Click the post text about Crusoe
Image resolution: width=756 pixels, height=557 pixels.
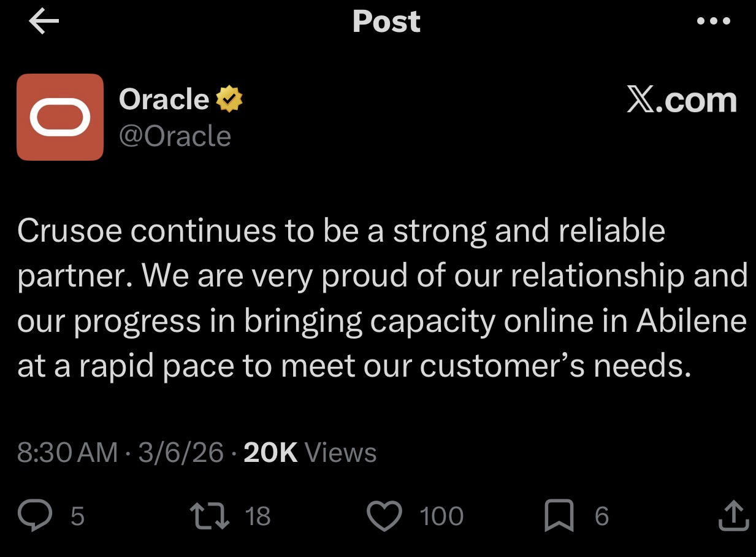tap(380, 298)
